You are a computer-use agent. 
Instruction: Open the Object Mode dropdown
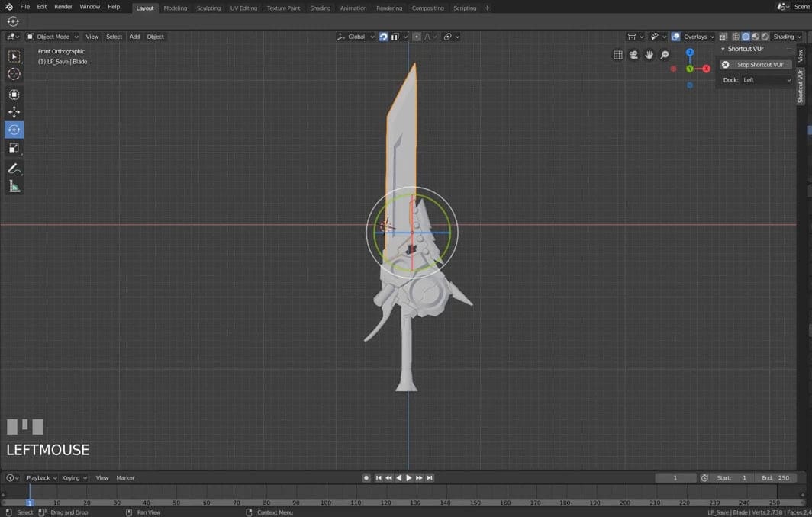(53, 37)
